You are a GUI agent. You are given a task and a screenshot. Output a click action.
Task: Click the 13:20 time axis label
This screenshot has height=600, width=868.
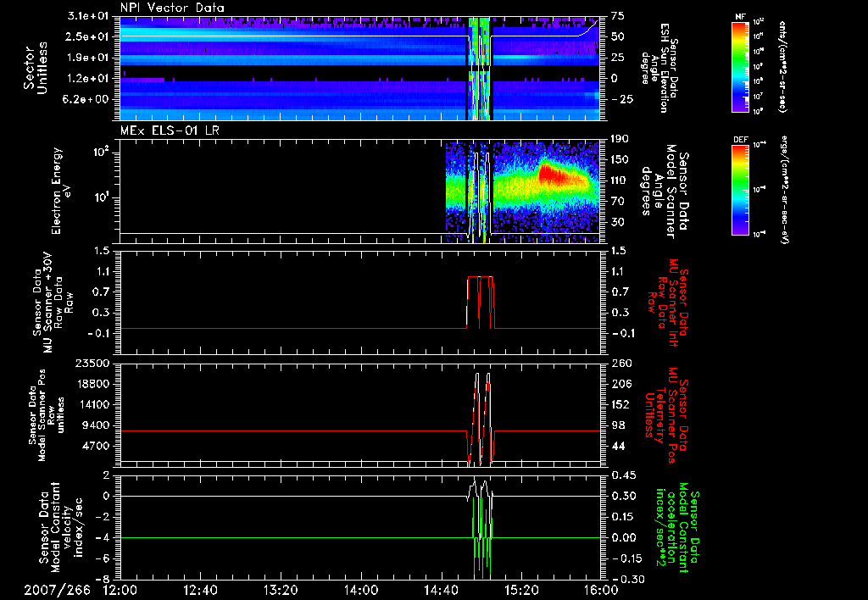281,590
